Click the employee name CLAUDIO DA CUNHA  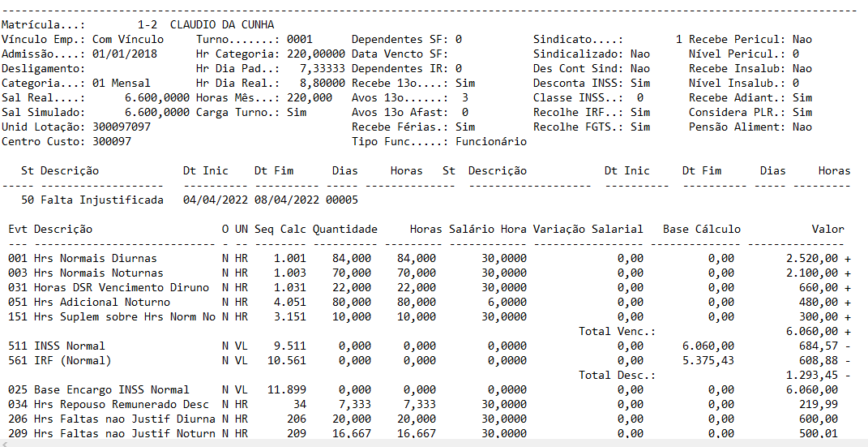(222, 25)
